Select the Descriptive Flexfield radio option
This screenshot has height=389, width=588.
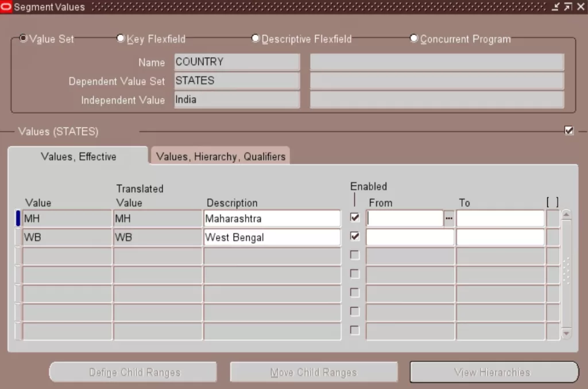(256, 38)
